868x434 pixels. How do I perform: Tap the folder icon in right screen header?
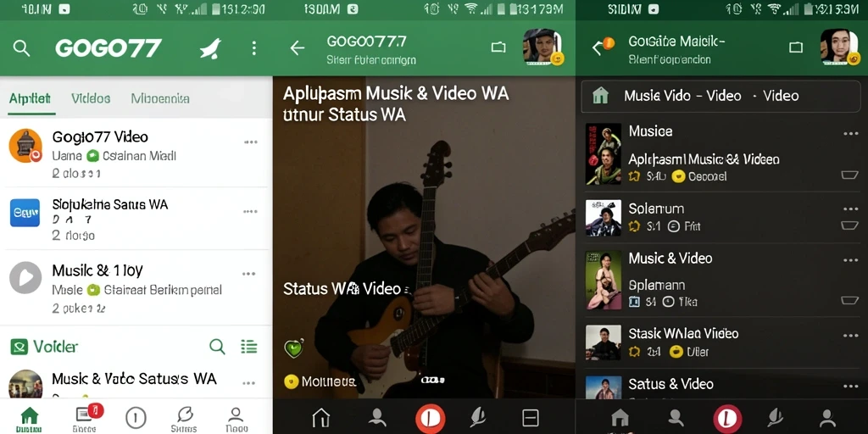pyautogui.click(x=796, y=47)
